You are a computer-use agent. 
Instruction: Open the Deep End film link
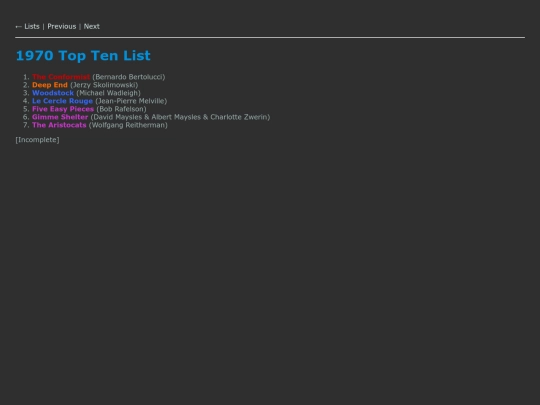point(50,85)
